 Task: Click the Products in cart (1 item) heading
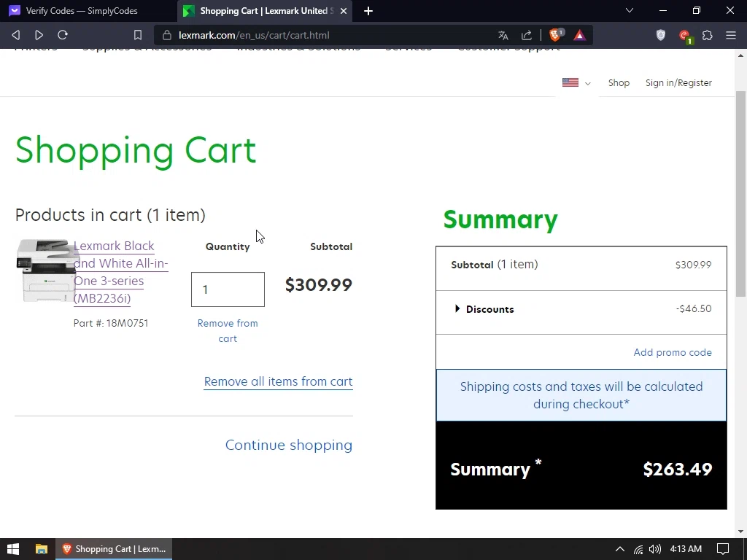[x=111, y=215]
